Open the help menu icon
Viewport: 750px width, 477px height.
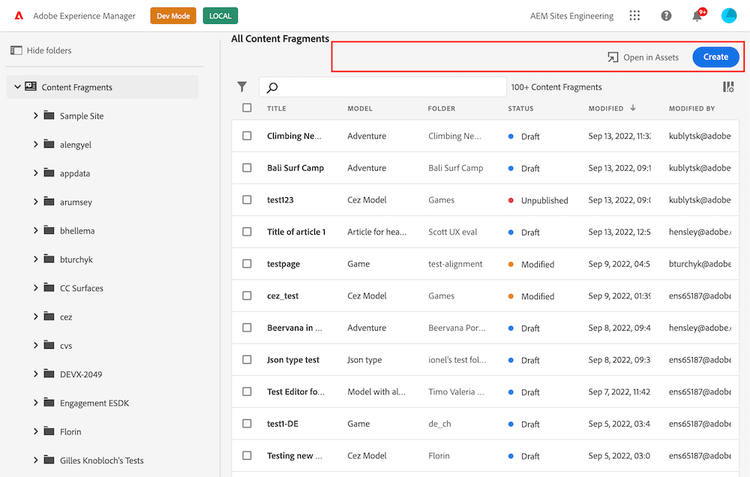[x=666, y=16]
